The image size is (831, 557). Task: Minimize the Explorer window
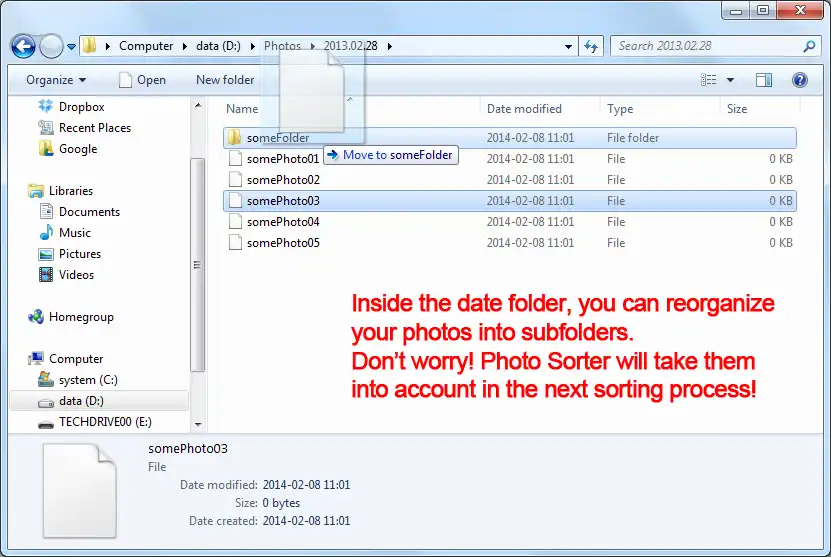[x=736, y=11]
